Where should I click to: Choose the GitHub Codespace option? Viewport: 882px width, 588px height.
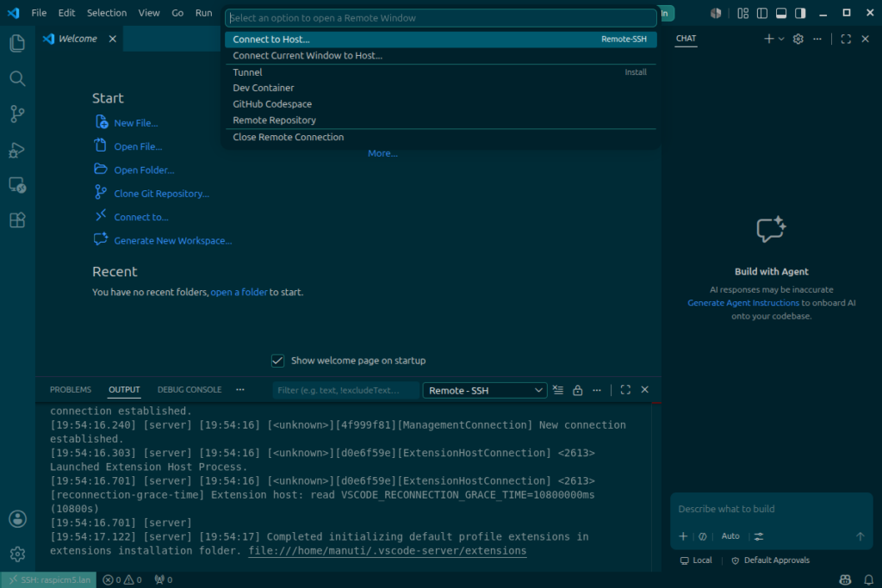click(x=440, y=104)
